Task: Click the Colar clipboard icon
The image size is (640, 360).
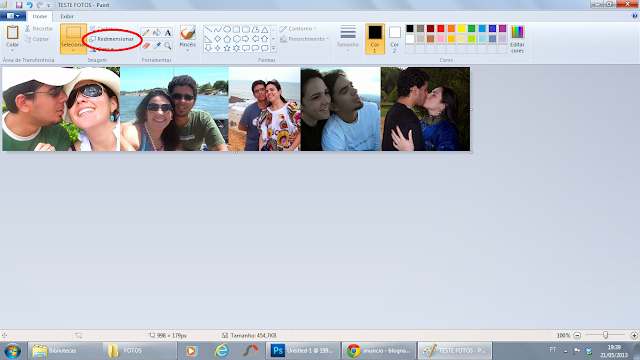Action: pyautogui.click(x=12, y=33)
